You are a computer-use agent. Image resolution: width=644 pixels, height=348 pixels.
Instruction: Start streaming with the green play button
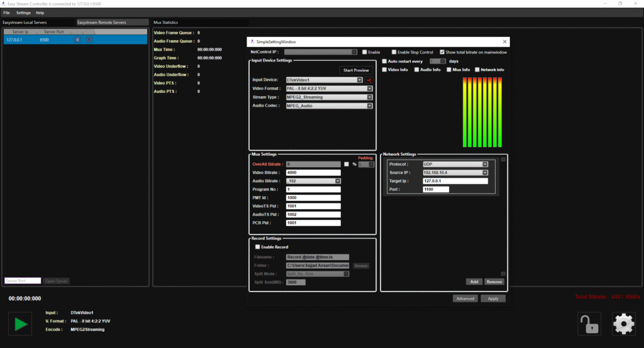[21, 324]
